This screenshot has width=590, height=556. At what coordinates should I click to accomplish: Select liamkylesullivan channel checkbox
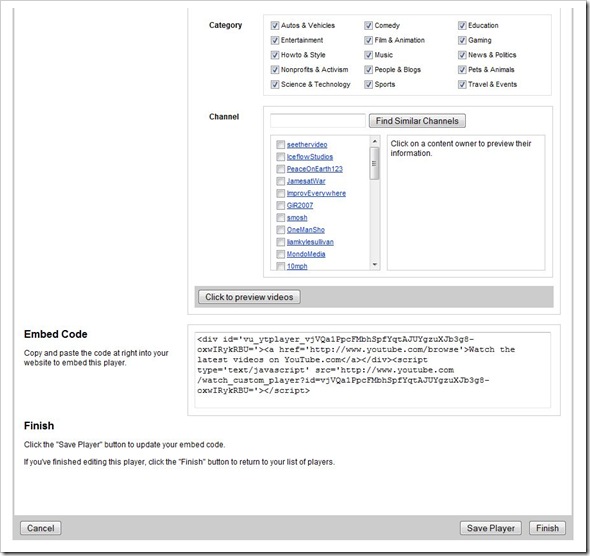280,242
